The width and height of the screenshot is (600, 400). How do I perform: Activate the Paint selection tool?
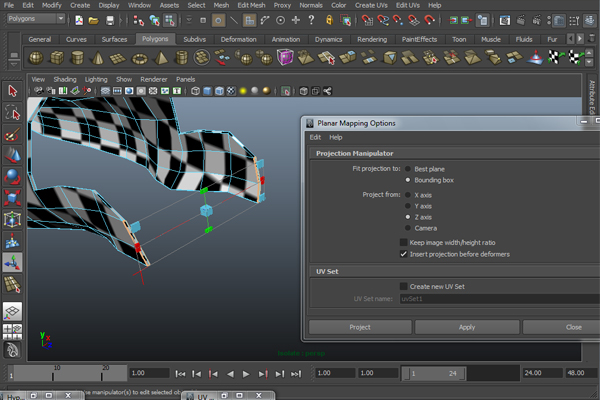pyautogui.click(x=13, y=134)
